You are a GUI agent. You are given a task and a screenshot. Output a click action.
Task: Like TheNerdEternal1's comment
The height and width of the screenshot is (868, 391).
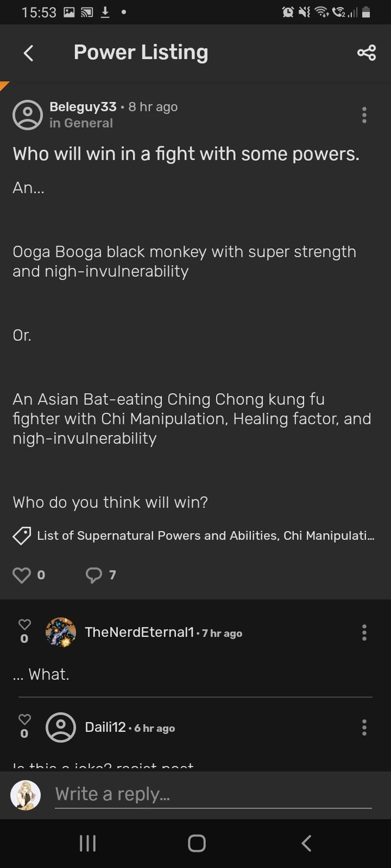(24, 624)
